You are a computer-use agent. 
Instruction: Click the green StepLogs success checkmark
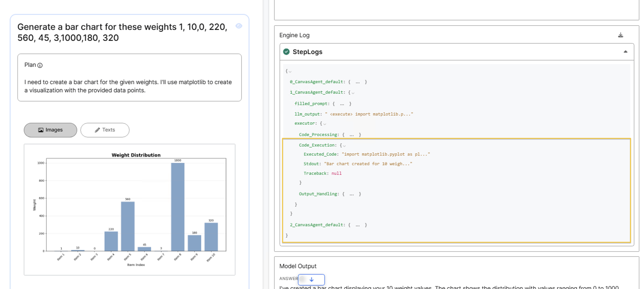[x=286, y=52]
